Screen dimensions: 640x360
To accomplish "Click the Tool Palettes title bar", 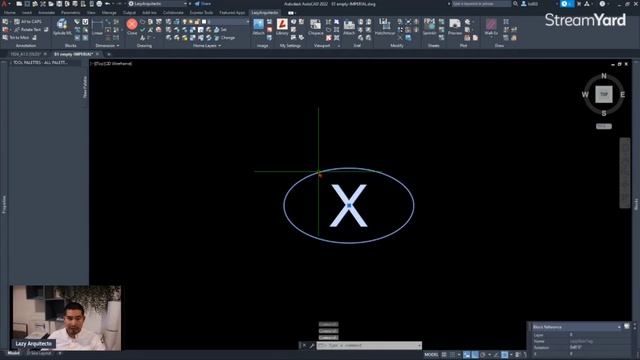I will point(40,62).
